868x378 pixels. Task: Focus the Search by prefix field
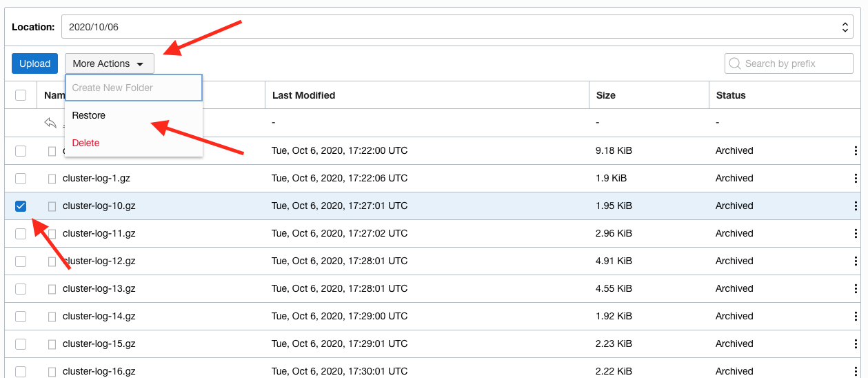[789, 63]
